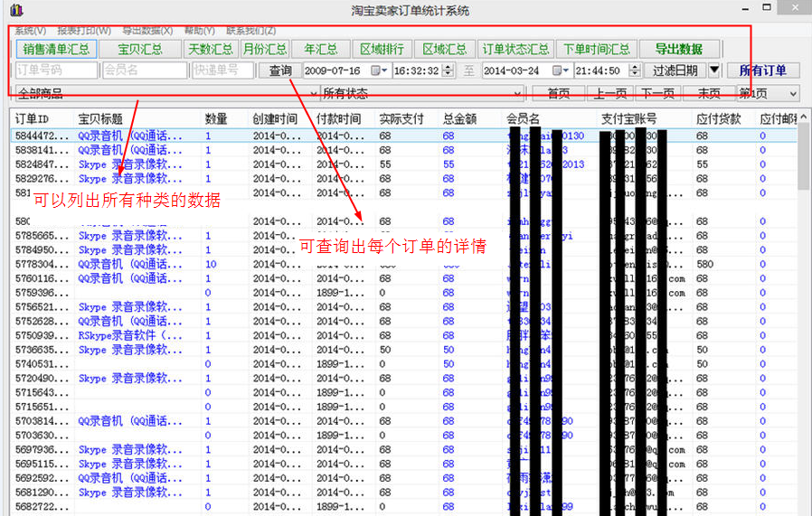Jump to 末页 last page
The height and width of the screenshot is (516, 812).
[709, 93]
